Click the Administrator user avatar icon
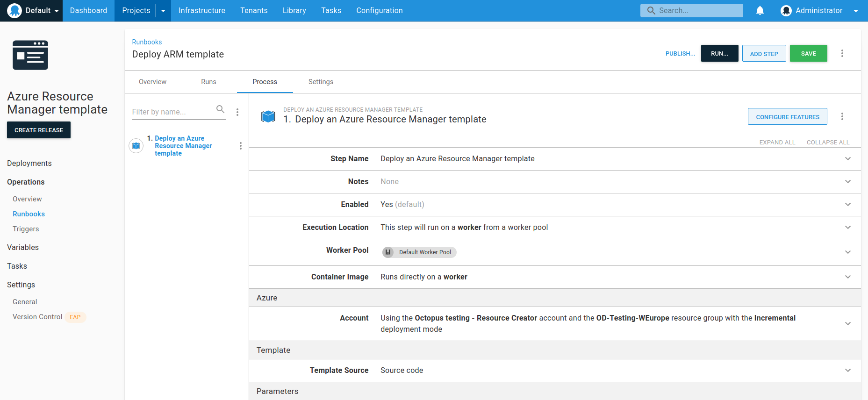Image resolution: width=868 pixels, height=400 pixels. tap(786, 10)
